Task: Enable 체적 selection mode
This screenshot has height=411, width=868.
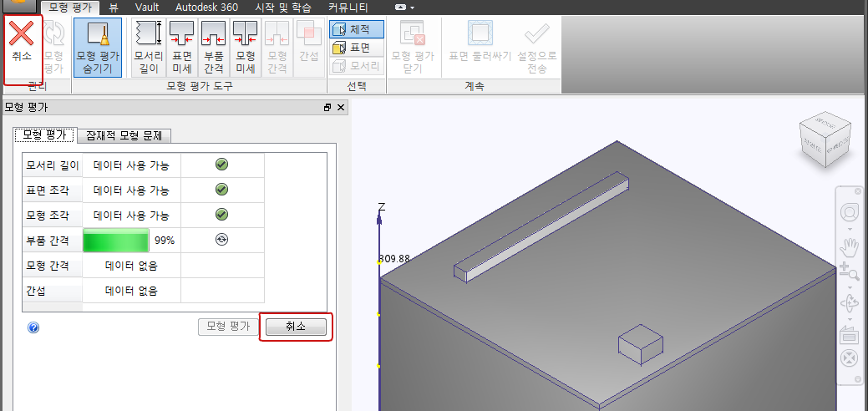Action: tap(357, 30)
